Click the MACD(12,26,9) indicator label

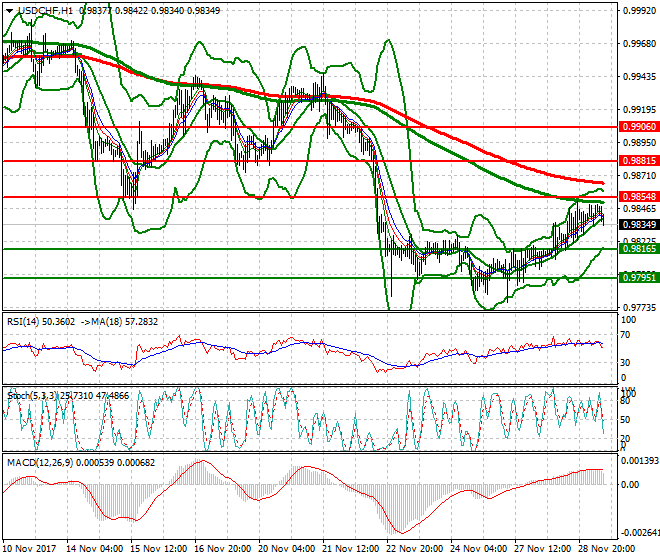pos(36,466)
